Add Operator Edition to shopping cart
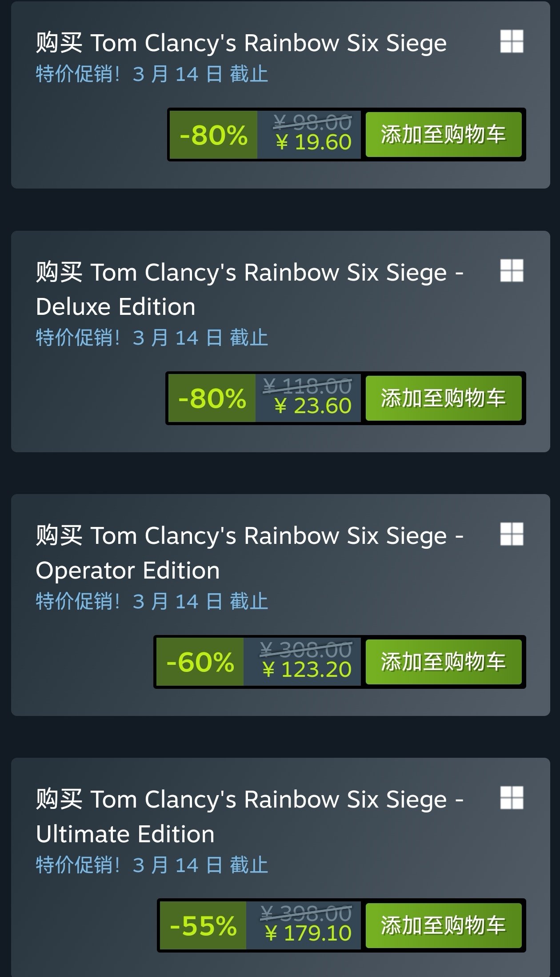The image size is (560, 977). click(443, 662)
